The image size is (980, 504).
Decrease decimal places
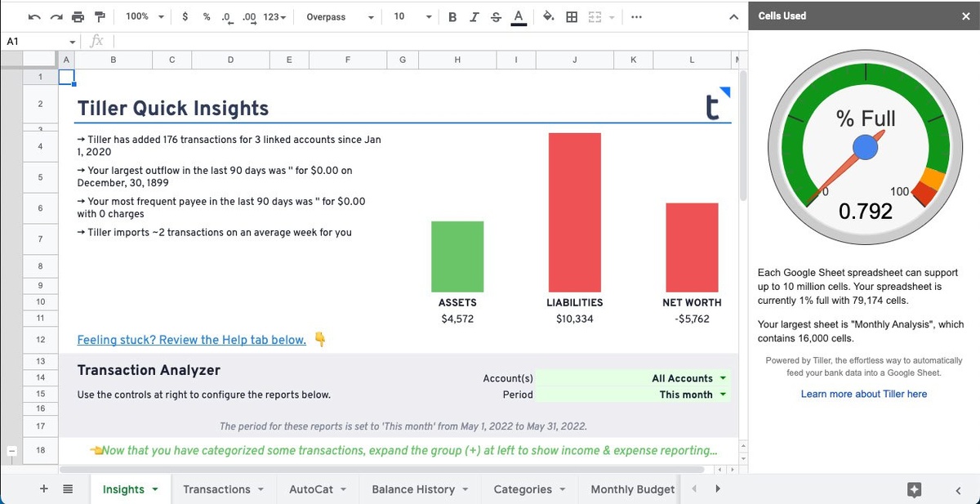click(x=228, y=16)
